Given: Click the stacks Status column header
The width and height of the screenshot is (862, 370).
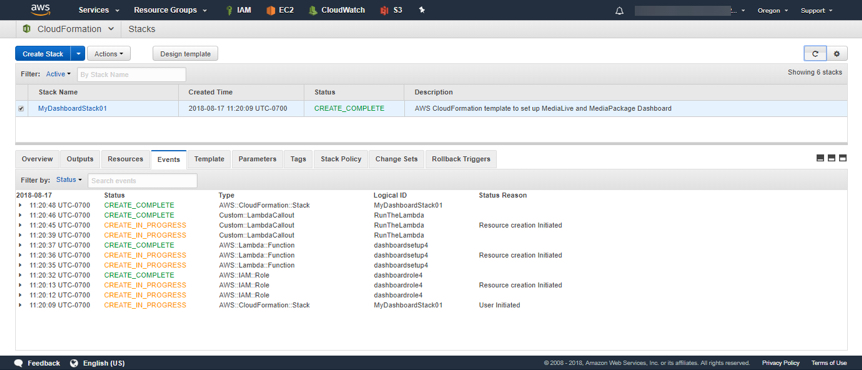Looking at the screenshot, I should pyautogui.click(x=355, y=92).
